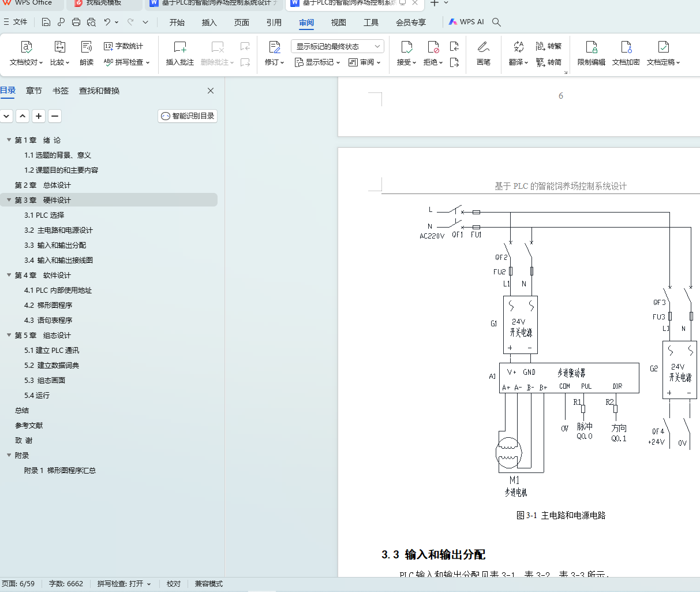The width and height of the screenshot is (700, 592).
Task: Collapse 第4章 软件设计 tree node
Action: point(9,275)
